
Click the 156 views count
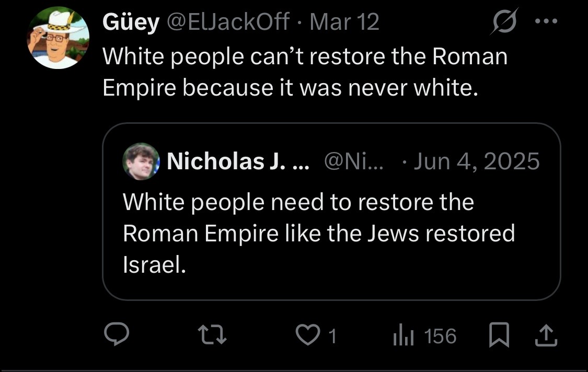441,336
